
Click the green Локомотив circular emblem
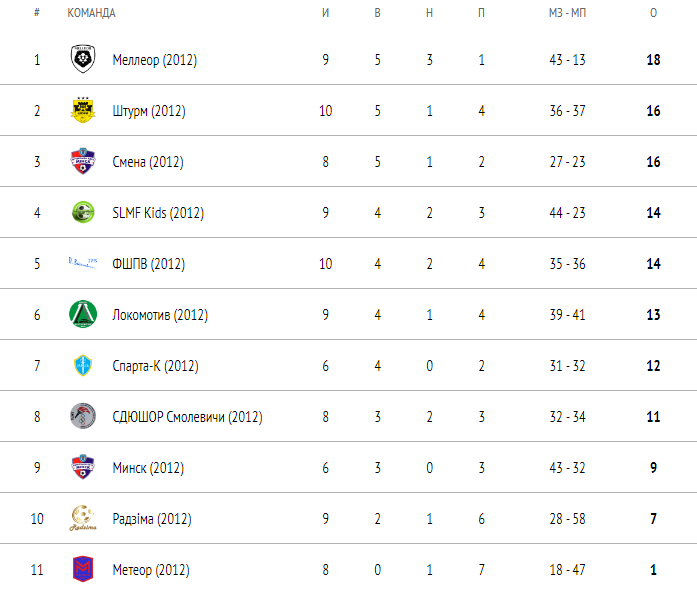(x=83, y=314)
